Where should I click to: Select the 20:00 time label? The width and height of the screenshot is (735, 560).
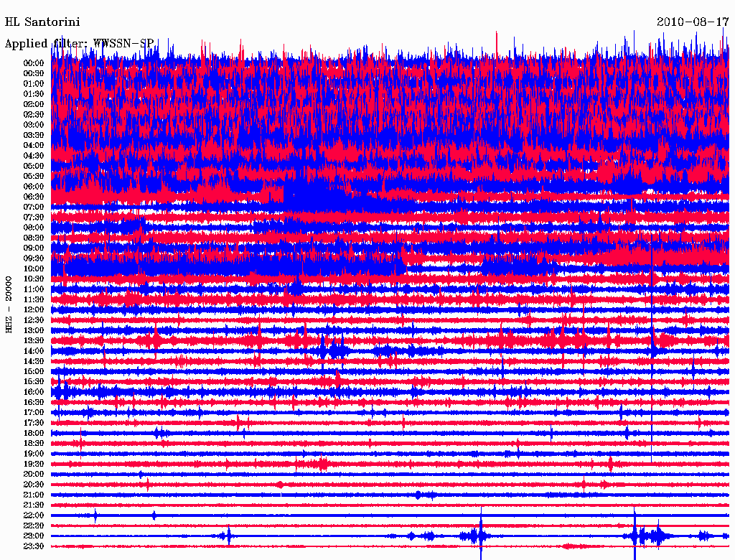(34, 475)
